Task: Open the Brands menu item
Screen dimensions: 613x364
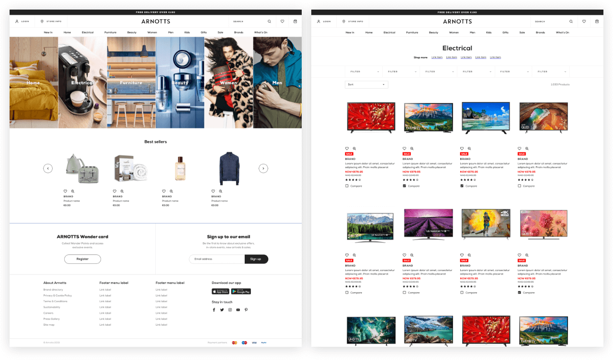Action: coord(238,32)
